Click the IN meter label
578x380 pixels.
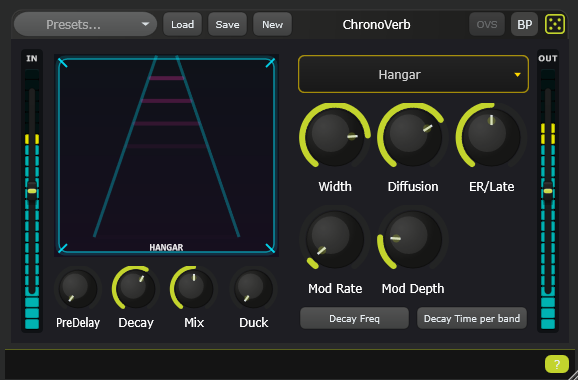tap(32, 58)
